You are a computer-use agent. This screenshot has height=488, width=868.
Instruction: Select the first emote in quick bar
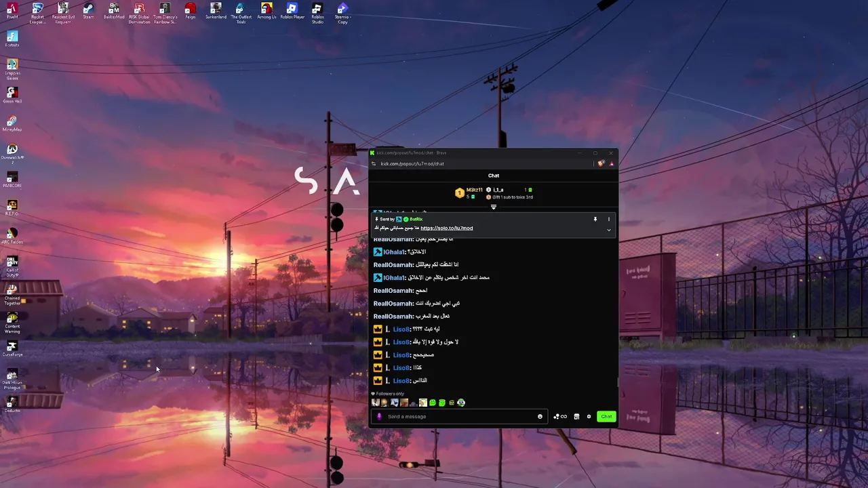[376, 403]
